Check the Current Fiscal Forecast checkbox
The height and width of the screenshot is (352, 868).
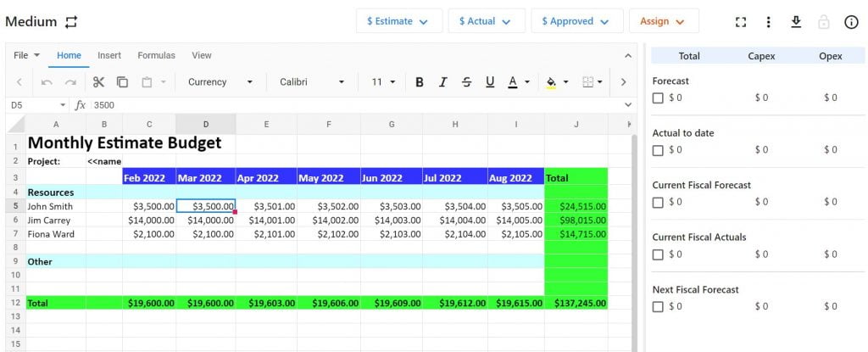(x=658, y=203)
